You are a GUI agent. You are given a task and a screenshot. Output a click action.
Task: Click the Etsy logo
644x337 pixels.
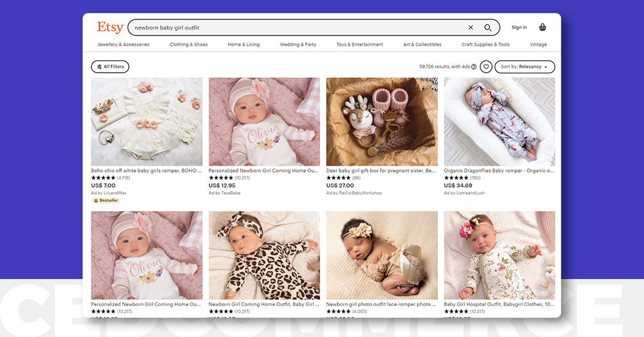coord(110,28)
